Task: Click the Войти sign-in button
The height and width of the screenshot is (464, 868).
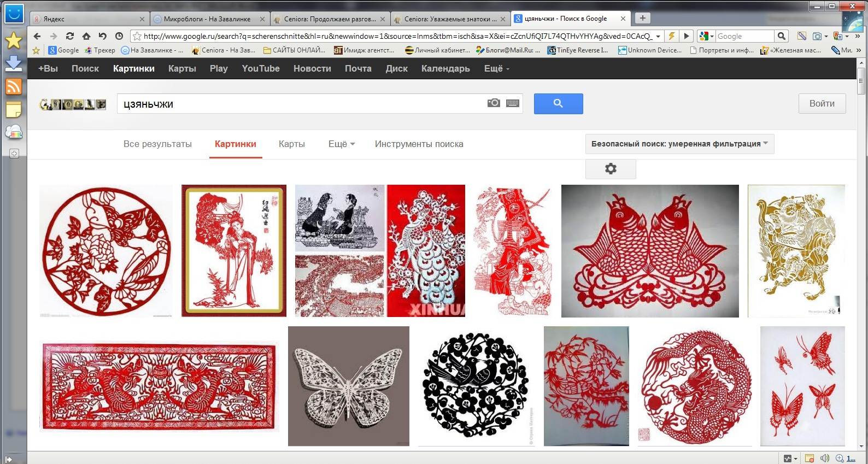Action: point(822,103)
